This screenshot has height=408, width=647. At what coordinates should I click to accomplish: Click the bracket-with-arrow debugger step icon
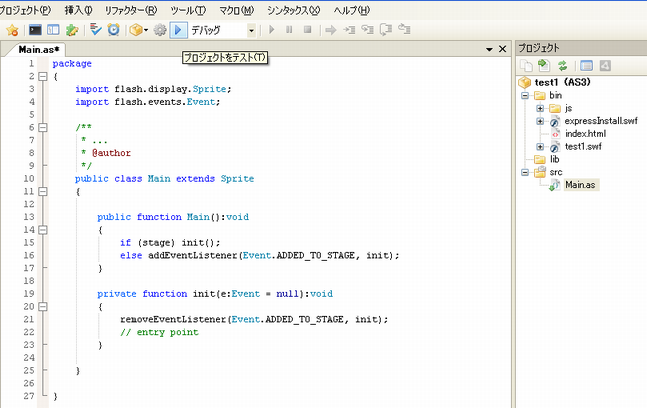click(386, 30)
